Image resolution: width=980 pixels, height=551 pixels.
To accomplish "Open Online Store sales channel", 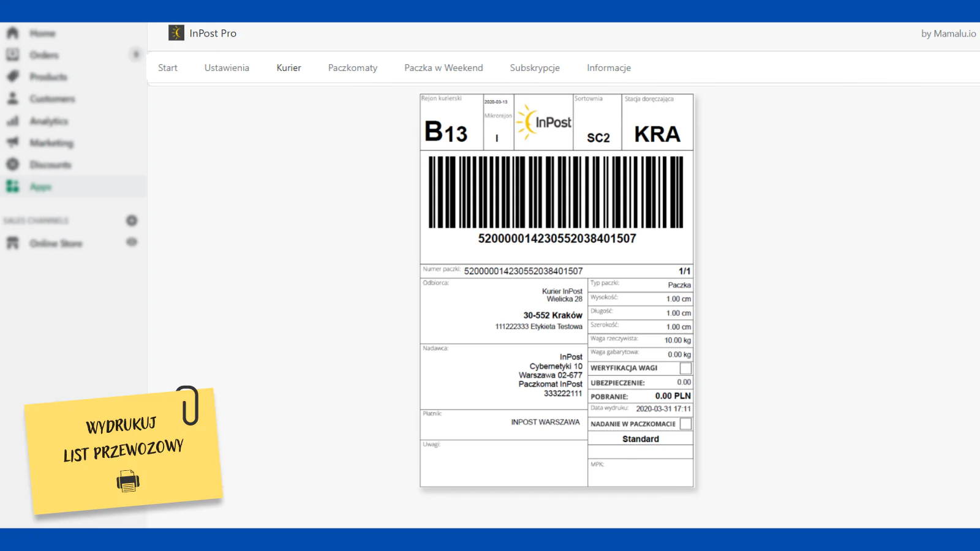I will 56,243.
